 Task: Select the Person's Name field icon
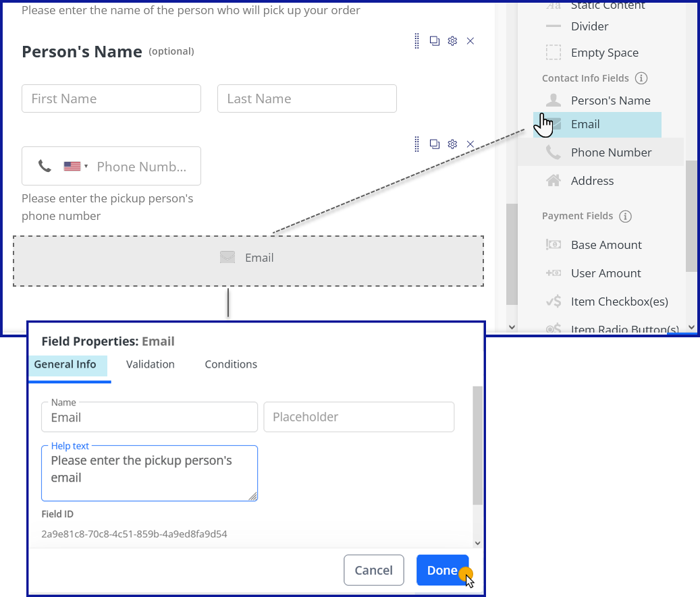[554, 100]
